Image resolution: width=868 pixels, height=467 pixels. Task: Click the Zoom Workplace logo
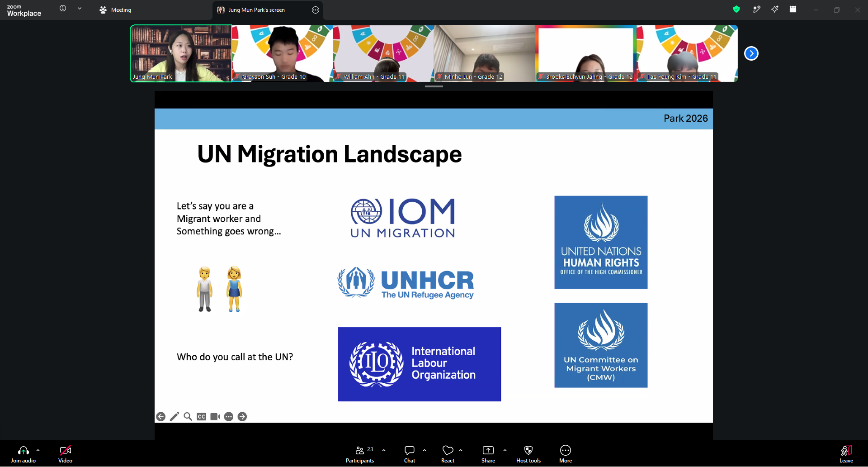pos(24,10)
